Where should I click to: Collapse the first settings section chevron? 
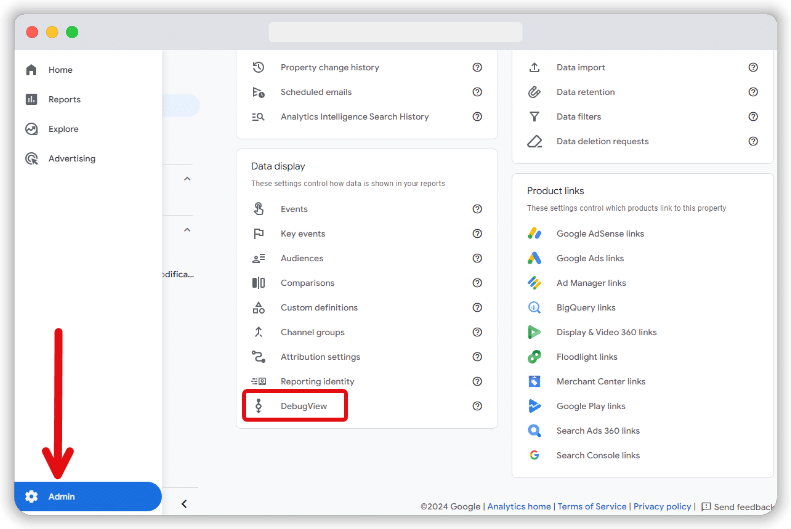click(x=187, y=179)
